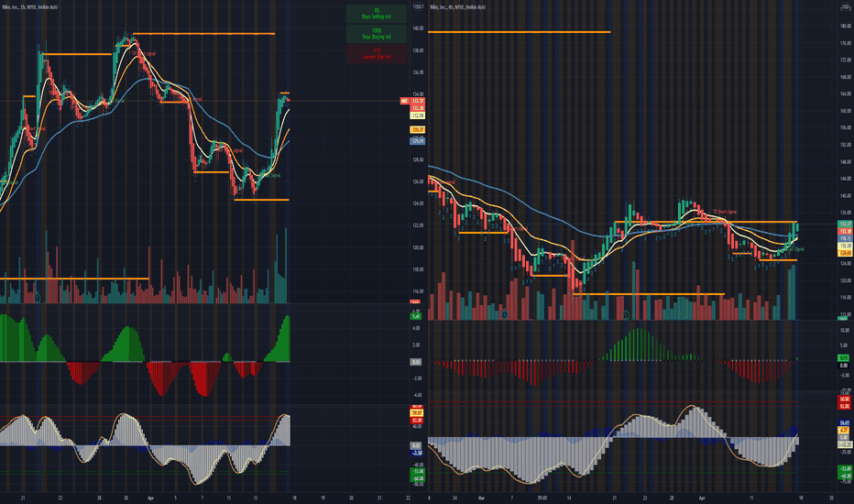Click 176.00 on the right chart's price axis

[x=845, y=42]
